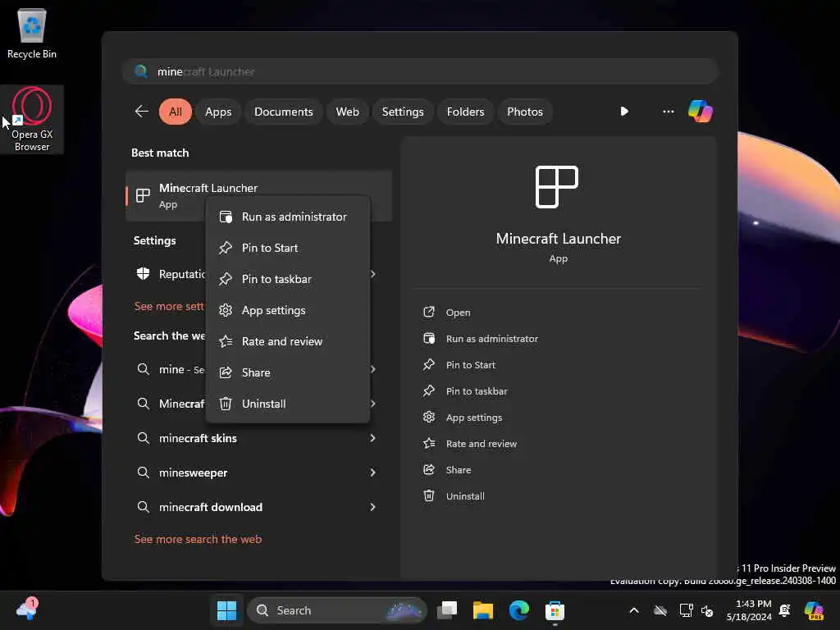
Task: Switch to the Settings filter tab
Action: tap(402, 112)
